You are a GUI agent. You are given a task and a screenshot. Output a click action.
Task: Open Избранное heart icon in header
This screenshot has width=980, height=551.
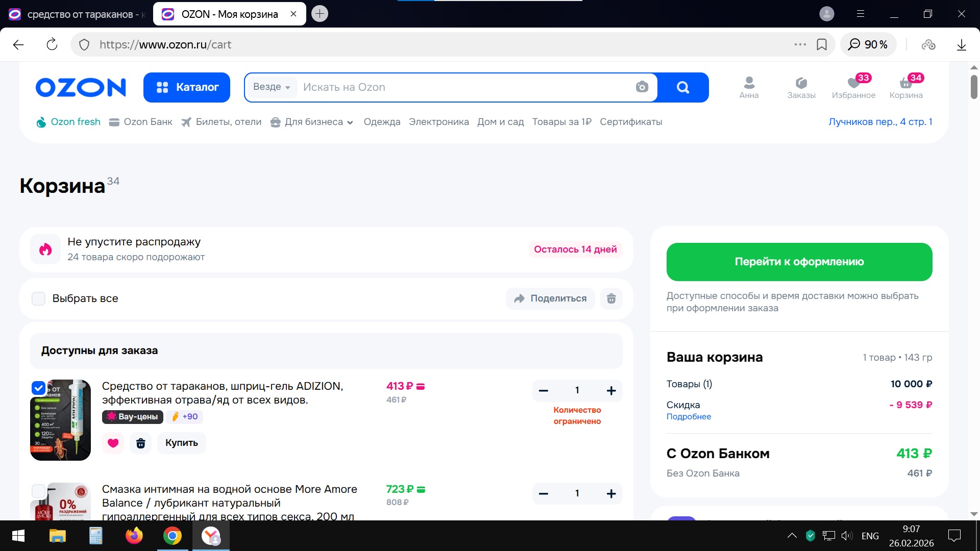point(853,83)
